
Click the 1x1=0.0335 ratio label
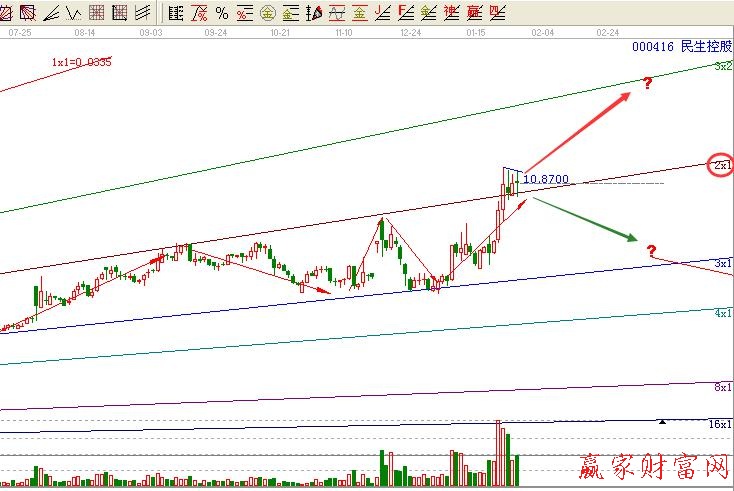pyautogui.click(x=82, y=62)
